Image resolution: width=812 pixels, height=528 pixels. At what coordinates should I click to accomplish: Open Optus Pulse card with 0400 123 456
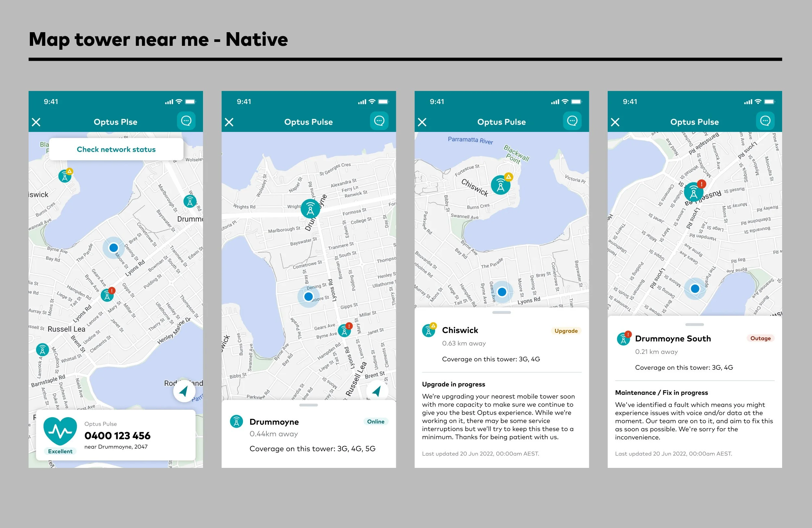(x=116, y=435)
